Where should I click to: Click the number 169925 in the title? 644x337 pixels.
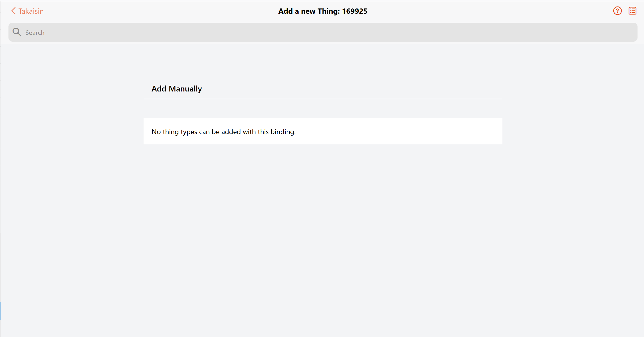click(354, 11)
